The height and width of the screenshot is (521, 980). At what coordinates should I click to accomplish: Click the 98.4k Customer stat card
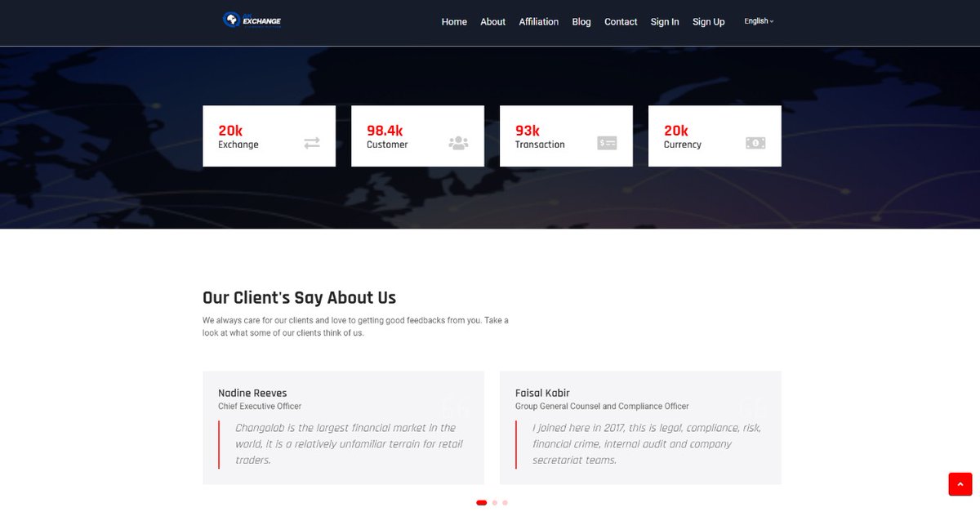coord(417,136)
